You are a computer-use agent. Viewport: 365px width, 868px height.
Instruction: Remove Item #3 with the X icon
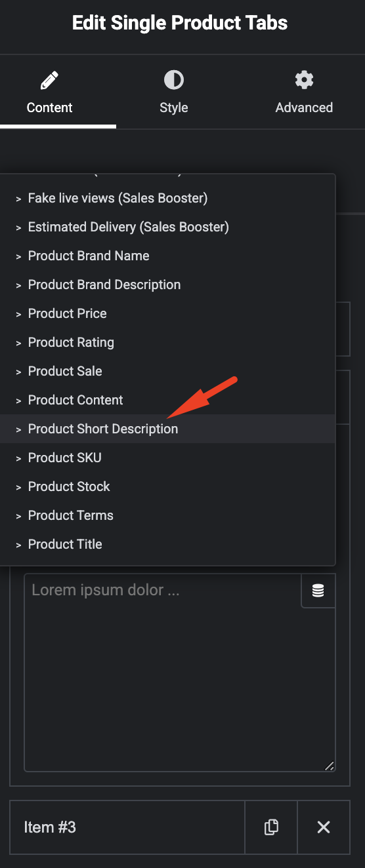coord(324,827)
